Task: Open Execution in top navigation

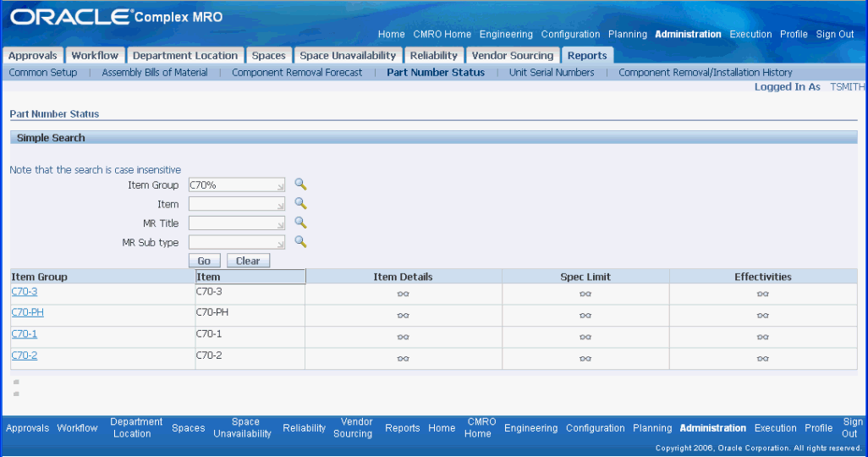Action: pos(750,35)
